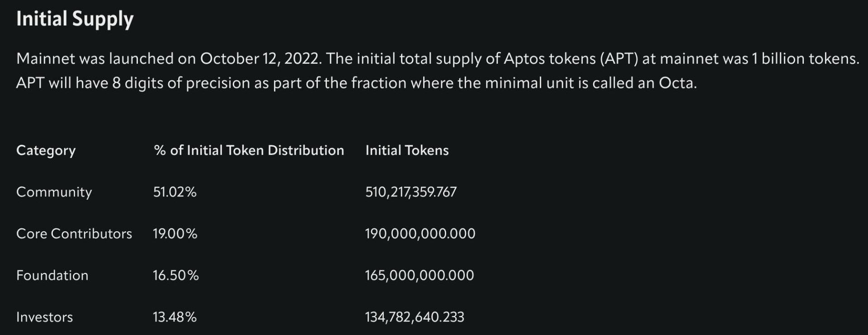Select the Core Contributors row label
868x335 pixels.
tap(74, 234)
